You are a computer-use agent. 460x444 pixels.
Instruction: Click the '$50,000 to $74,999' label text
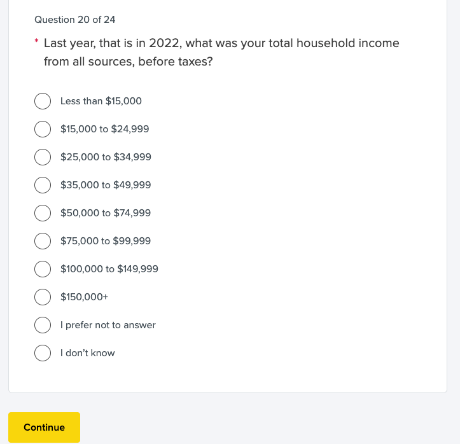click(105, 213)
